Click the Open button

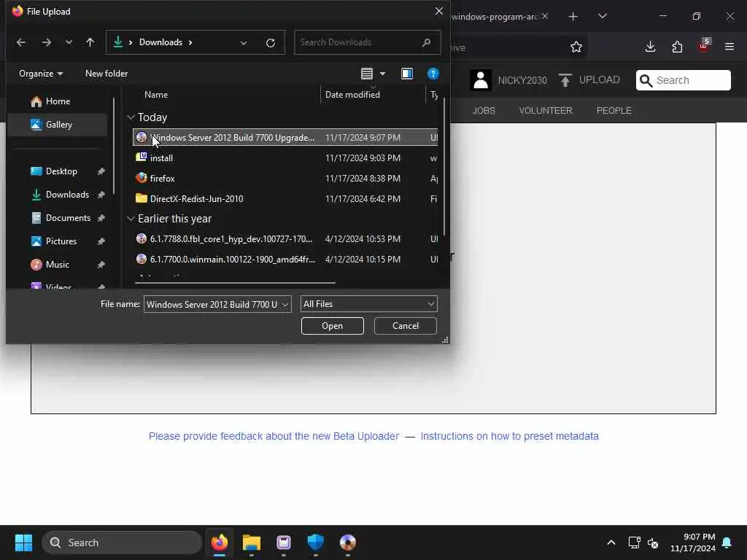[x=332, y=326]
